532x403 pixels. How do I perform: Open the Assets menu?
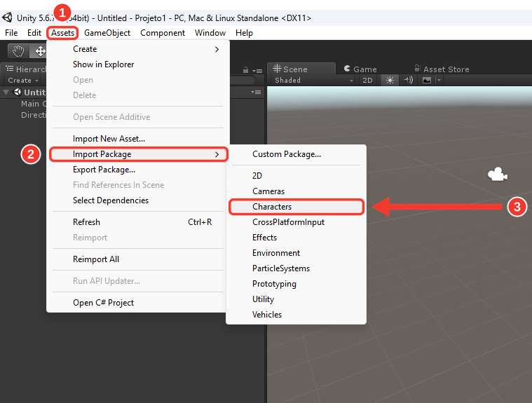coord(63,33)
